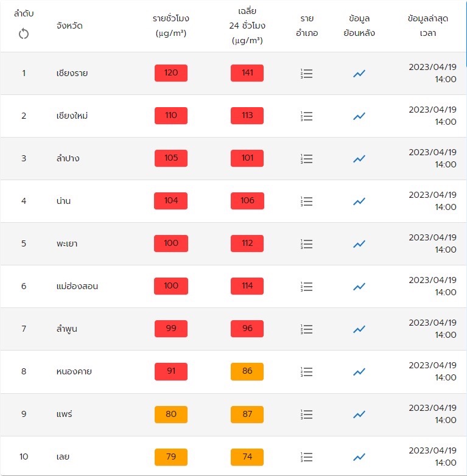Click the red 120 hourly badge for เชียงราย

coord(171,73)
